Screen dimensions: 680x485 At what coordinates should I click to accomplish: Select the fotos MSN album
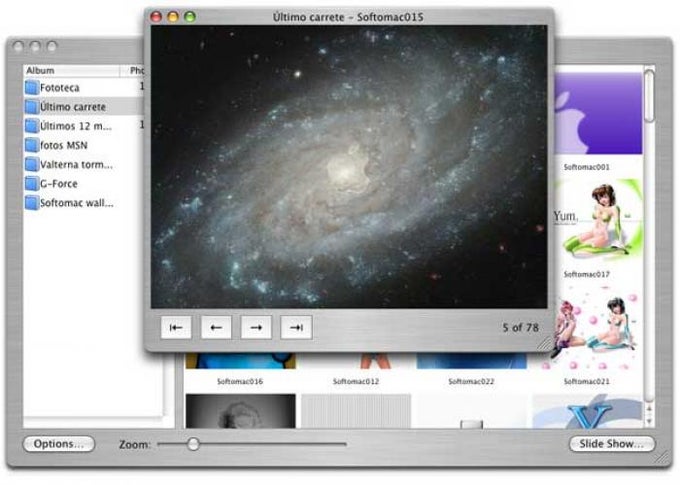(x=84, y=145)
